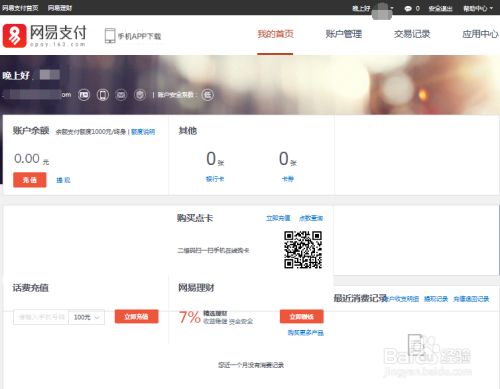Select the 账户管理 tab

pyautogui.click(x=344, y=34)
